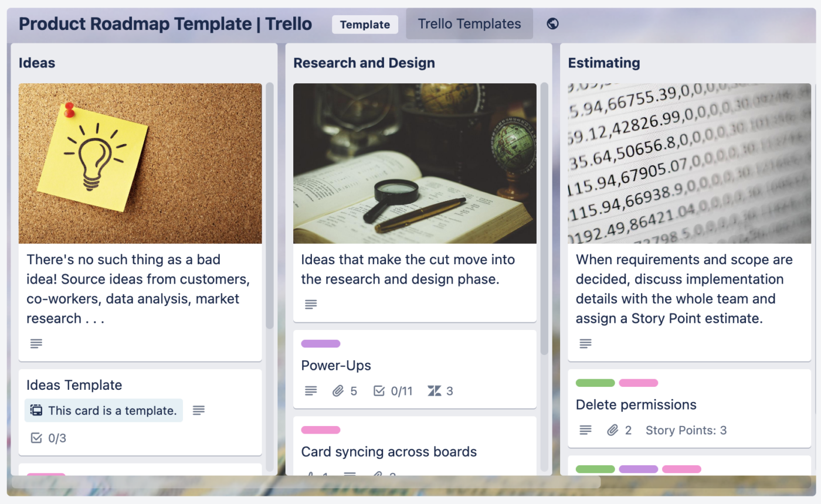This screenshot has height=504, width=821.
Task: Click the Ideas list vertical scrollbar
Action: click(270, 205)
